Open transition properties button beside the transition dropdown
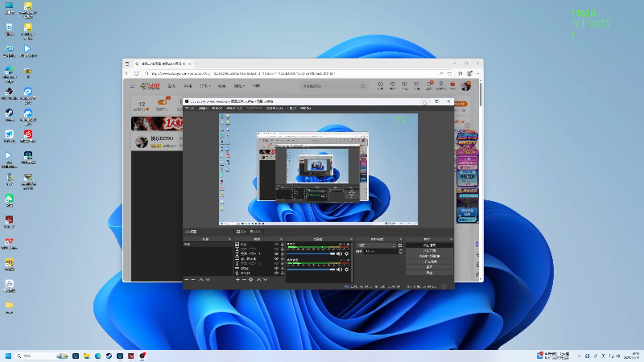The height and width of the screenshot is (362, 644). point(400,245)
